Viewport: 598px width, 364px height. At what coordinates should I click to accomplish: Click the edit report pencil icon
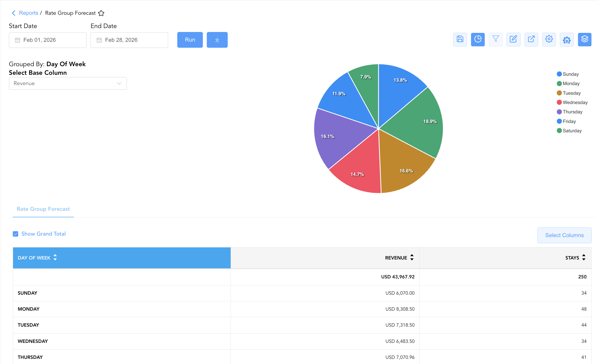(513, 40)
